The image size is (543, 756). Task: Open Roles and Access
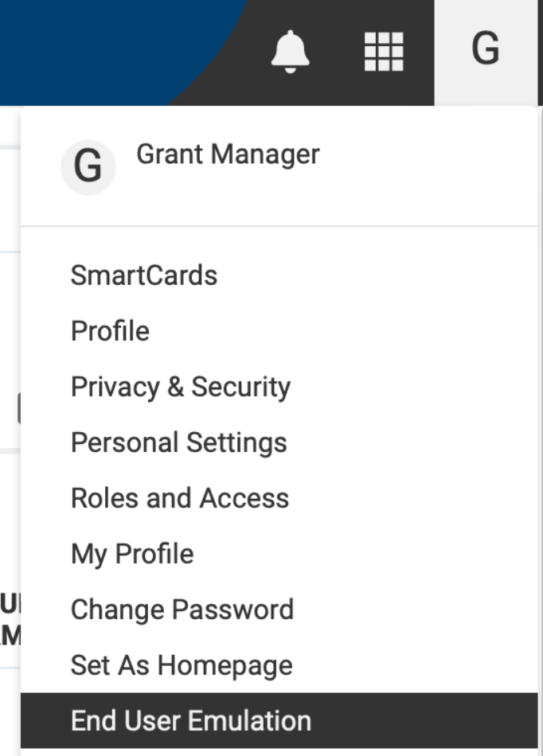[x=180, y=498]
